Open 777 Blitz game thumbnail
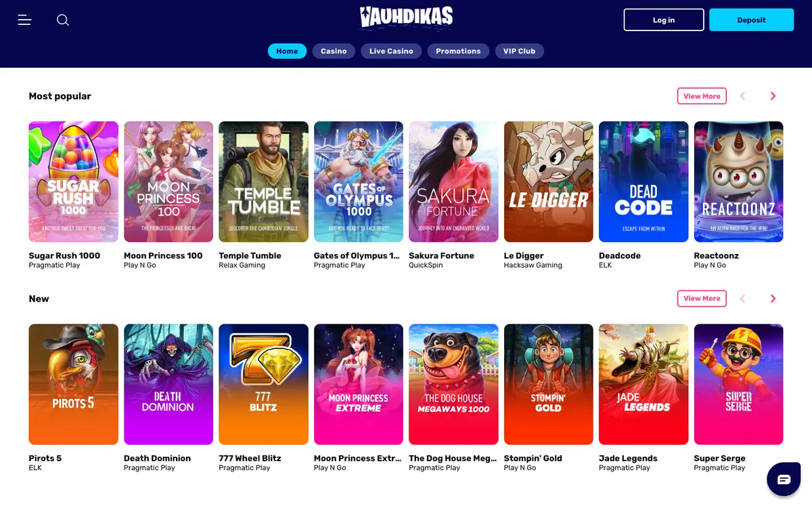 (x=263, y=384)
